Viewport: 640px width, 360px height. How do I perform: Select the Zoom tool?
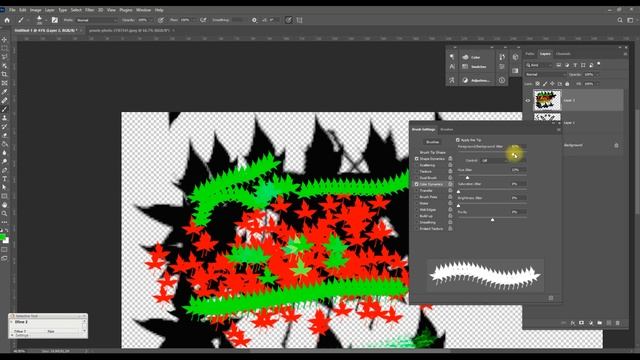click(x=4, y=213)
